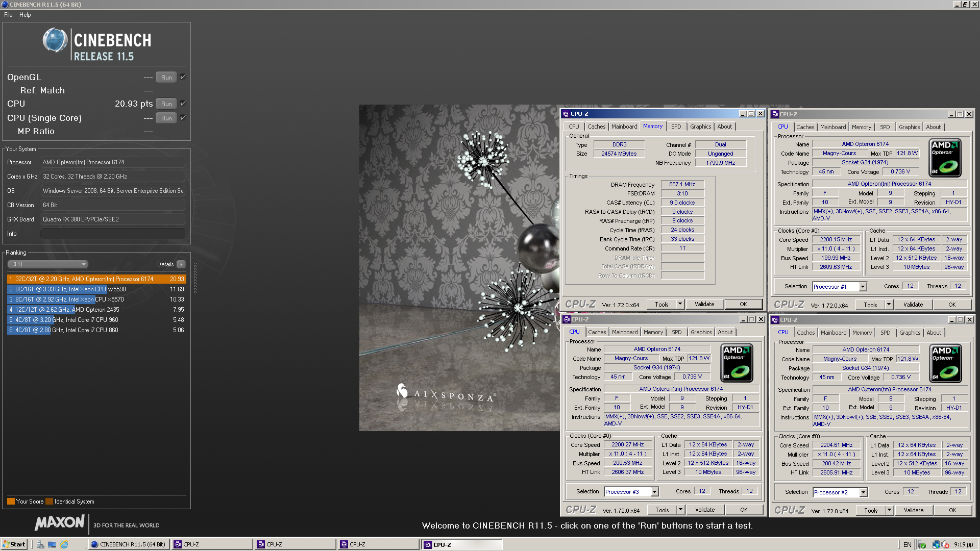Select ranking row Intel Core i7 960
980x551 pixels.
tap(96, 320)
